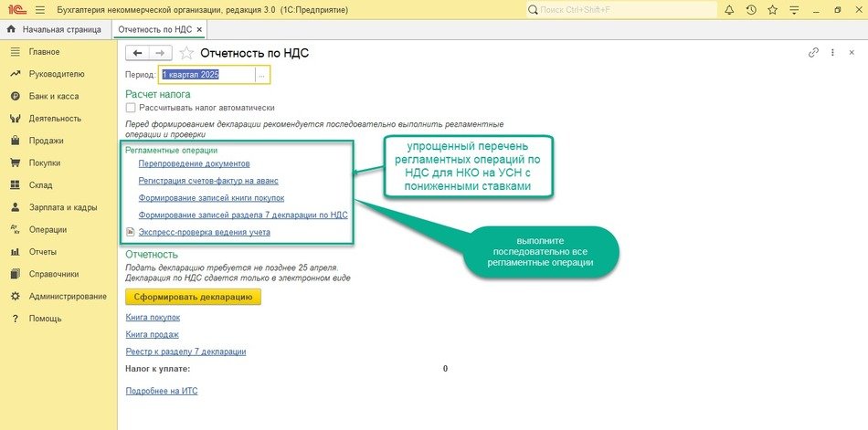Copy link to this form icon
868x430 pixels.
pos(814,53)
